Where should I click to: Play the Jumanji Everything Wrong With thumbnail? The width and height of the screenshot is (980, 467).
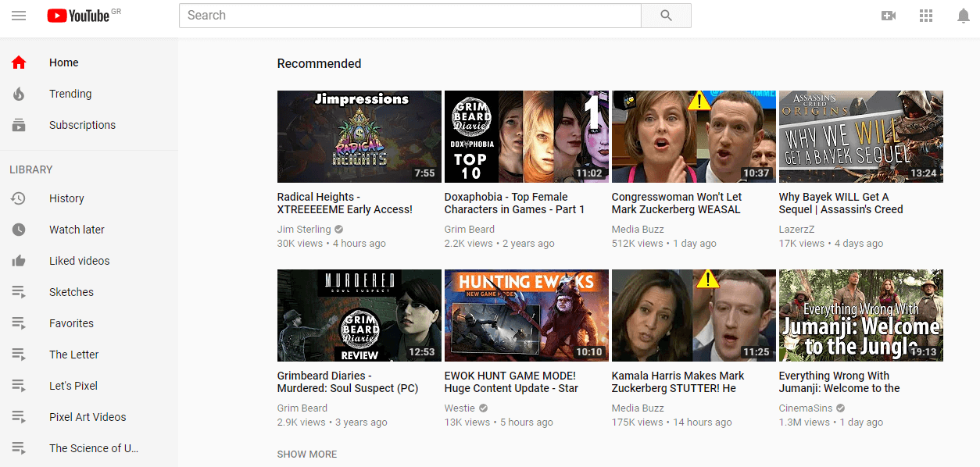(x=861, y=315)
